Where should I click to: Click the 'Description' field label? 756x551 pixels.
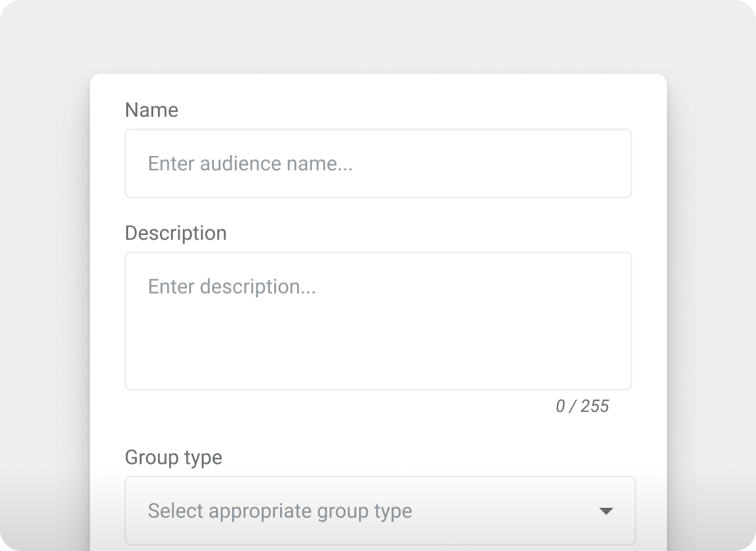pos(175,234)
